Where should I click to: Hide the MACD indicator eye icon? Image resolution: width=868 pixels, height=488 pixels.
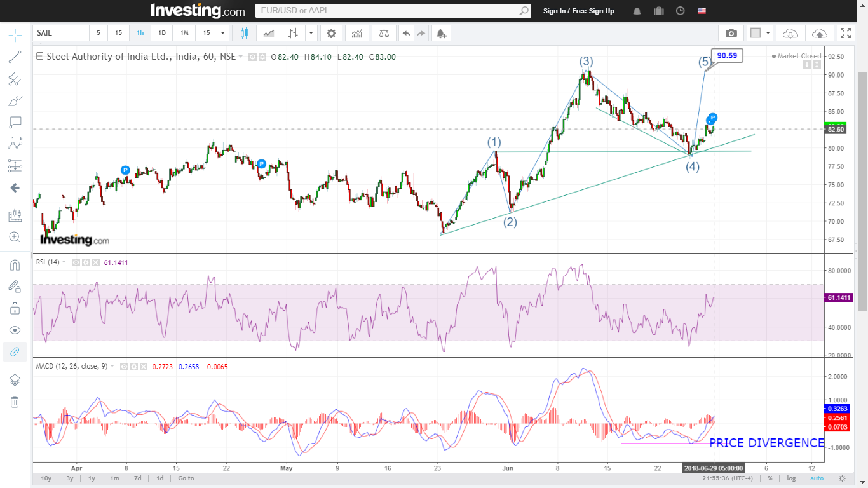click(x=125, y=367)
